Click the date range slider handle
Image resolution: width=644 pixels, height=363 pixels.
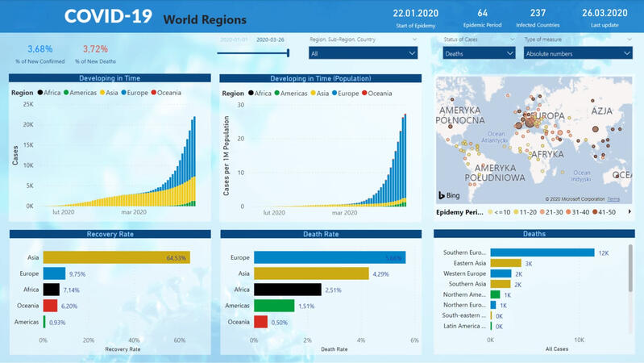coord(288,53)
